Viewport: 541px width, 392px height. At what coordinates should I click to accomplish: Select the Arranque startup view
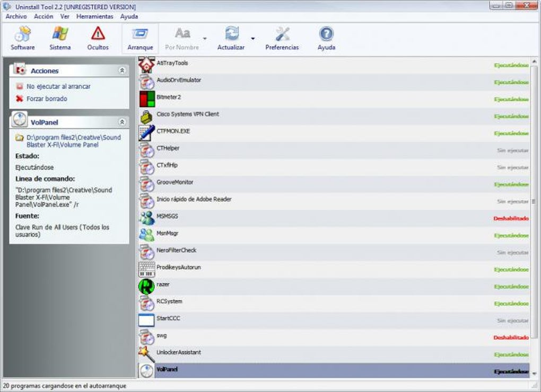coord(140,39)
